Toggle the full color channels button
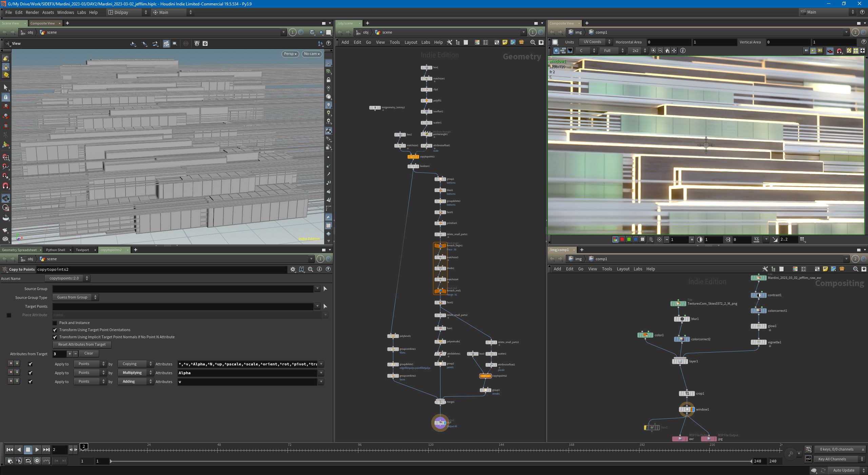The width and height of the screenshot is (868, 475). [x=615, y=240]
